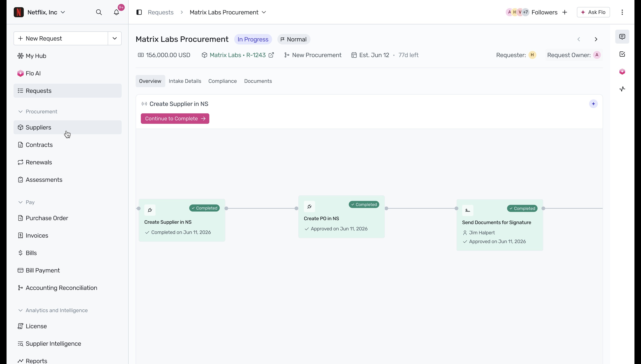Open the tasks checklist icon on right rail

coord(622,54)
